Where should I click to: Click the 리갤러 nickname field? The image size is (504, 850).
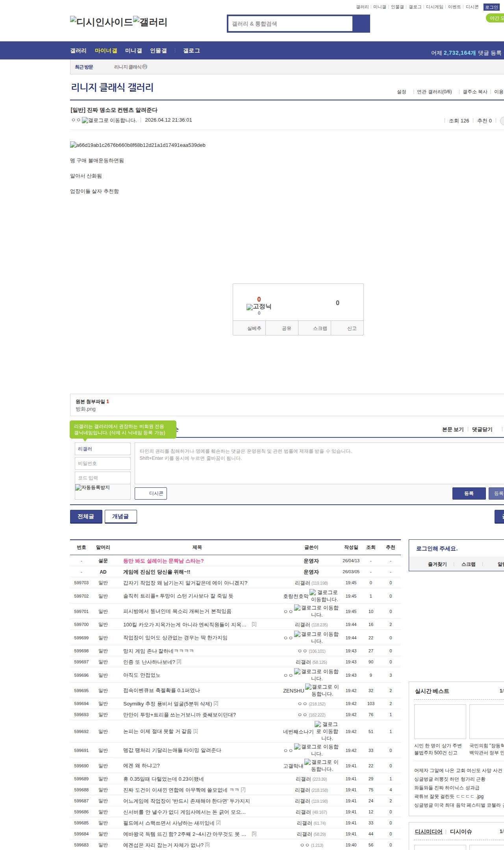(102, 449)
